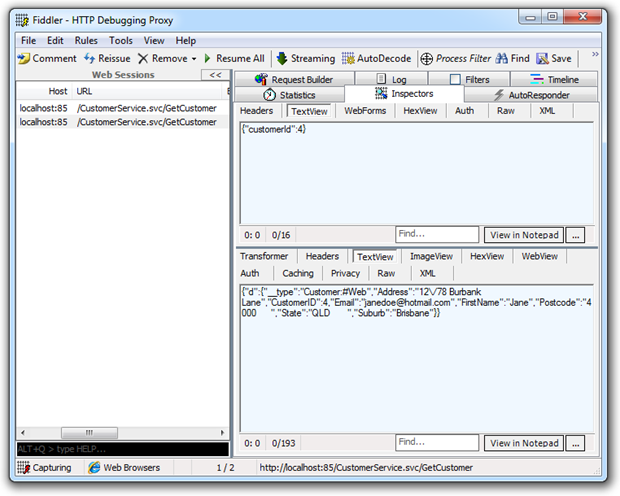This screenshot has width=620, height=496.
Task: Click the sessions scrollbar left arrow
Action: 23,432
